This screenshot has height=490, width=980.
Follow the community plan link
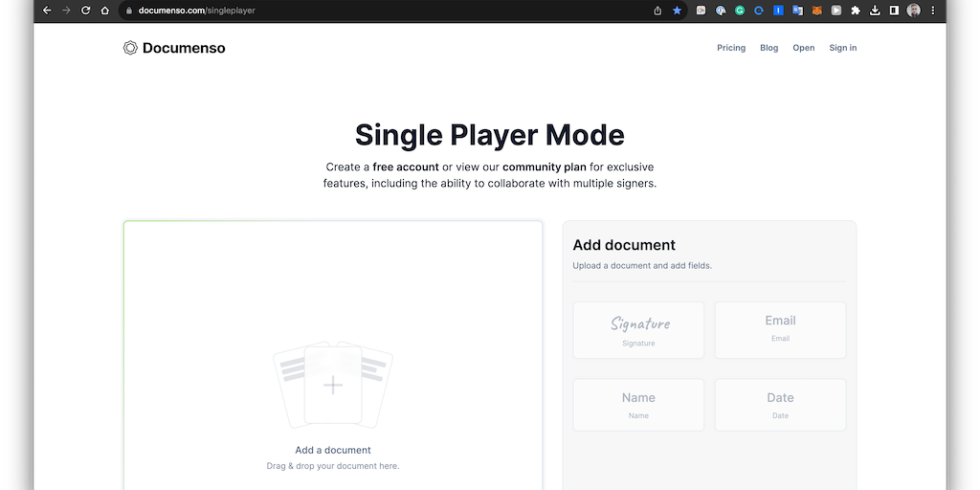pyautogui.click(x=545, y=167)
